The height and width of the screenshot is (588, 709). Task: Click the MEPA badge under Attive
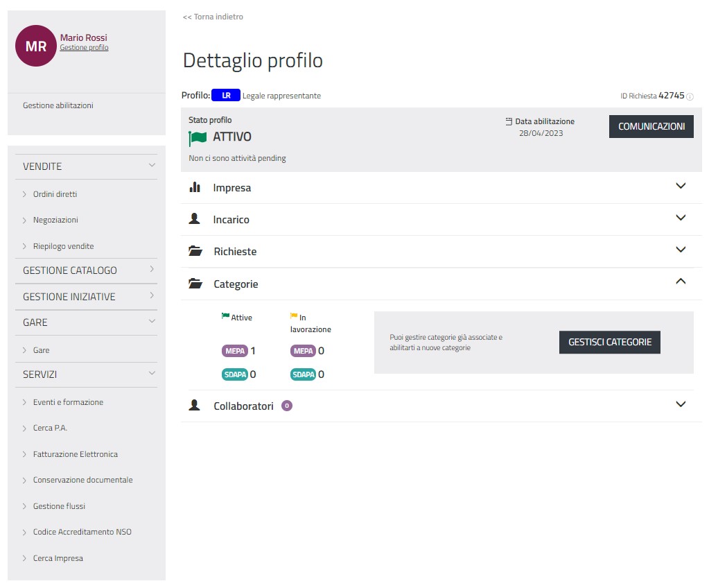coord(235,351)
